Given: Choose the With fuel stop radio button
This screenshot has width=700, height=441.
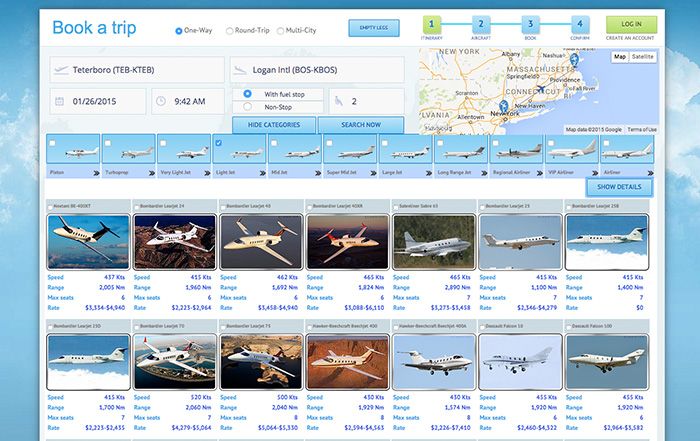Looking at the screenshot, I should (247, 94).
